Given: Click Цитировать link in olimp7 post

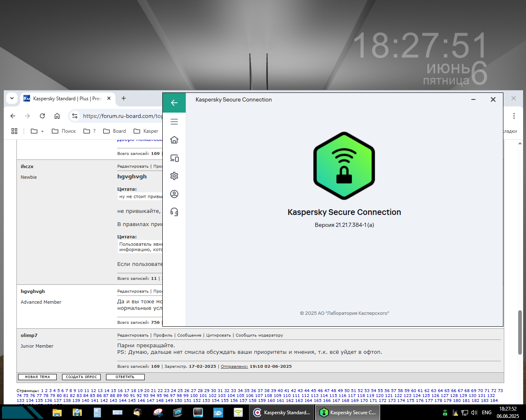Looking at the screenshot, I should coord(219,335).
